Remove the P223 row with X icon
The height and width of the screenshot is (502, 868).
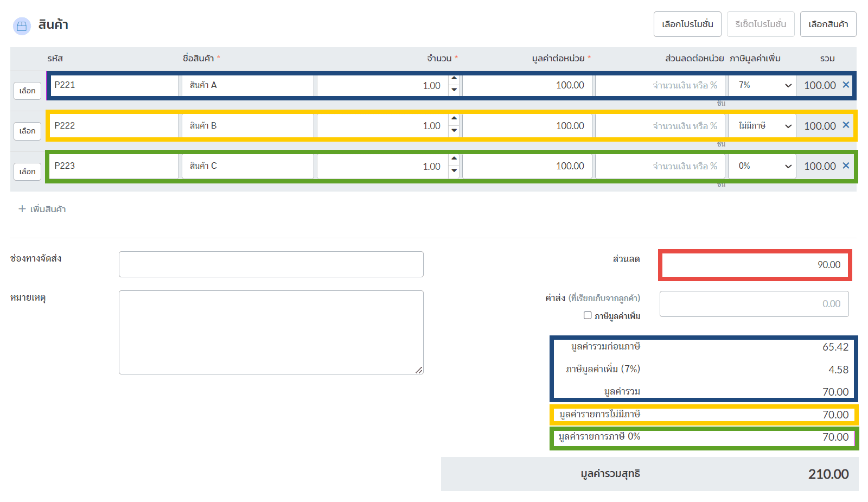click(x=846, y=166)
